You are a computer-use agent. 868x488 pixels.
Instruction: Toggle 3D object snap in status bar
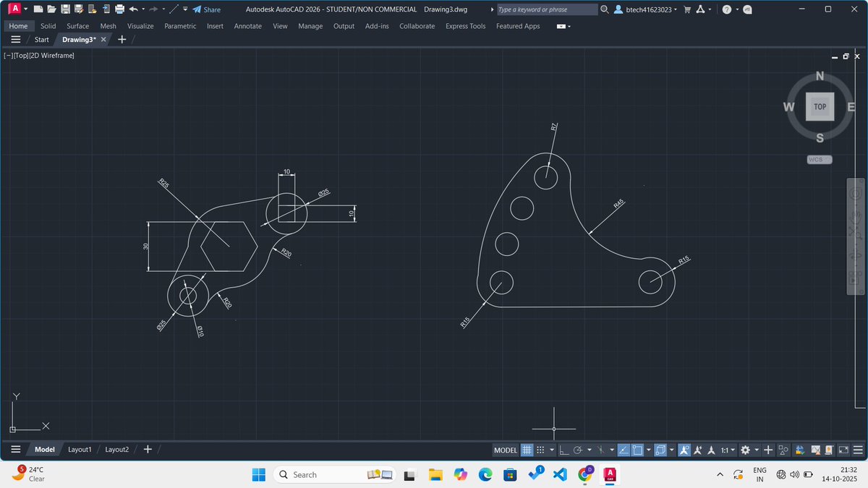[660, 450]
